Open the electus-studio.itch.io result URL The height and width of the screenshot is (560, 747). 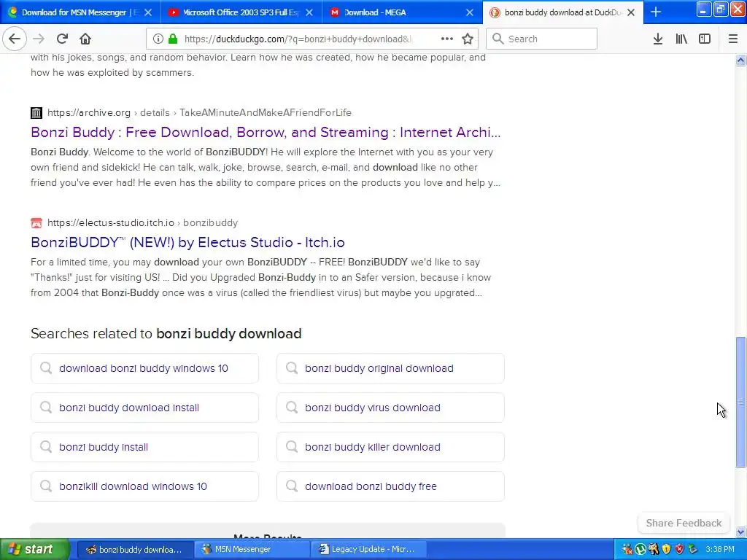(111, 223)
